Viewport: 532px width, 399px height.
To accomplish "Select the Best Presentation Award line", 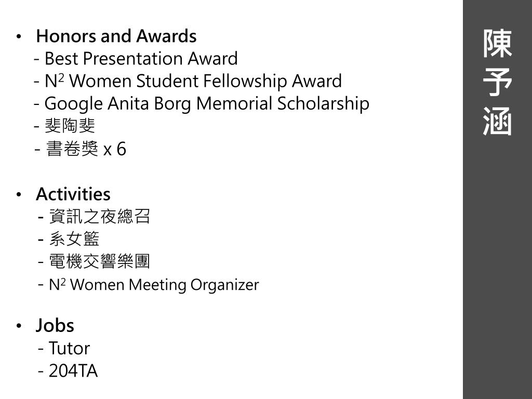I will pyautogui.click(x=136, y=58).
